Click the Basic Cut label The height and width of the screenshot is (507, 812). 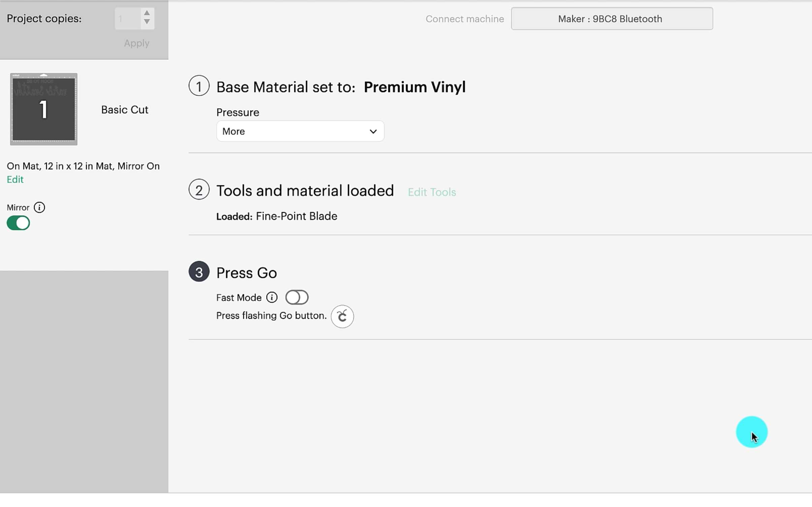[125, 110]
